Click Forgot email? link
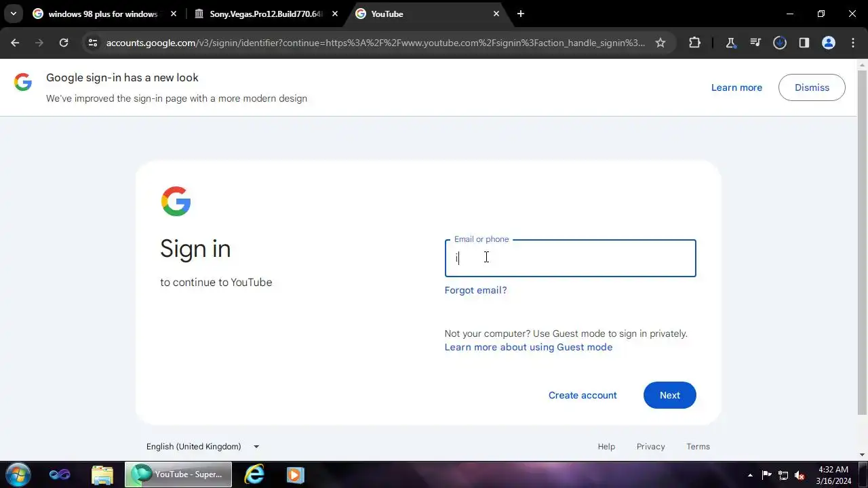 point(475,290)
